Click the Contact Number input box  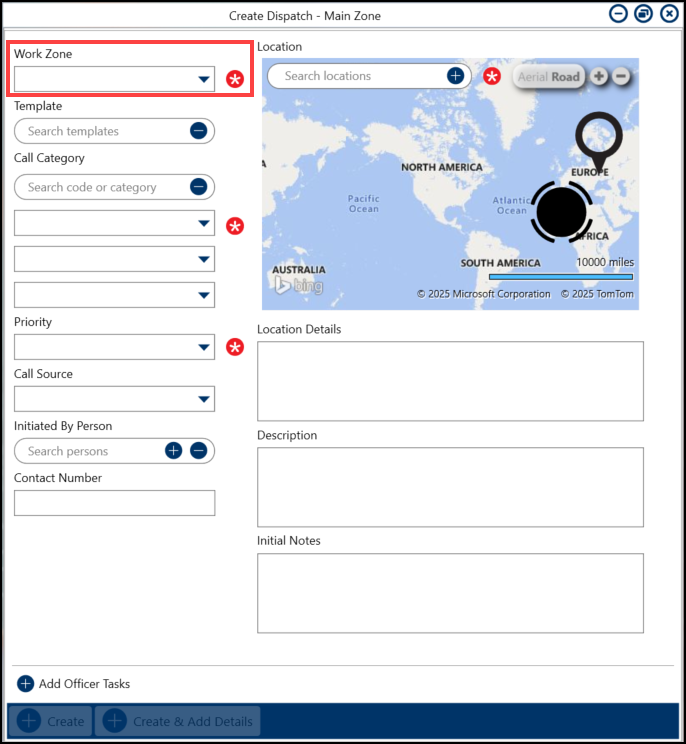[114, 503]
